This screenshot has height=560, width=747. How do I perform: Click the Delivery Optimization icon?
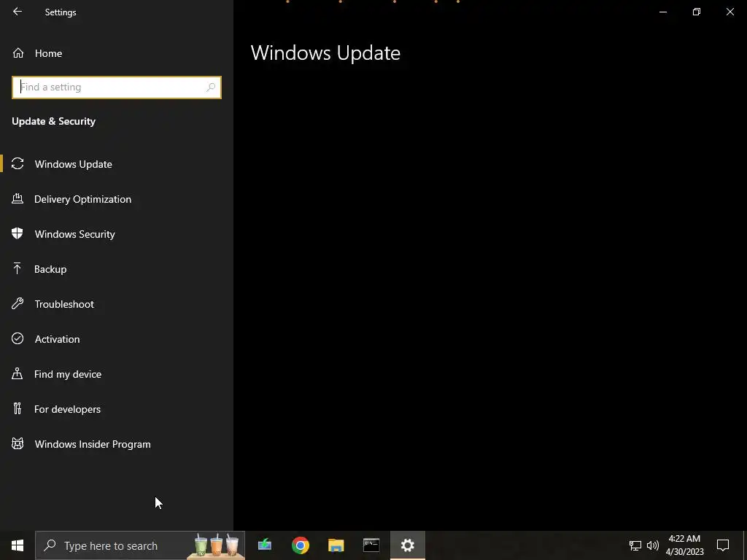point(18,198)
